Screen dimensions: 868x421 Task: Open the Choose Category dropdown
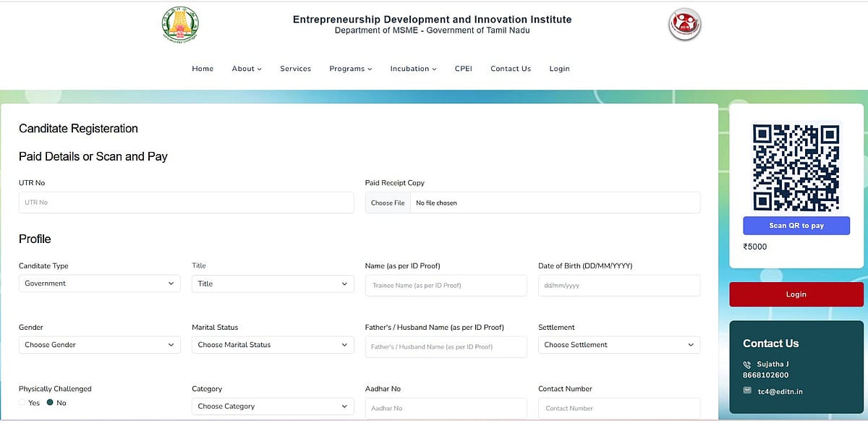pos(273,407)
